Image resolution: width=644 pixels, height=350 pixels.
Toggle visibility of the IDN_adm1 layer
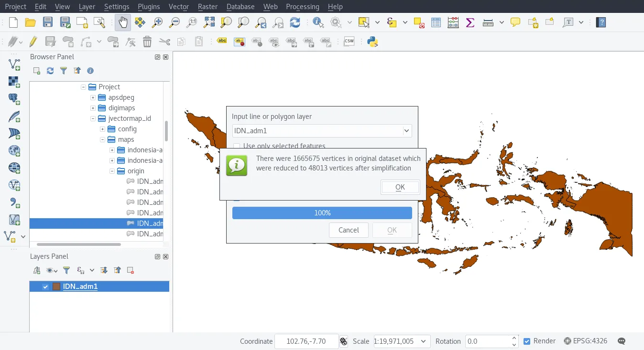tap(45, 286)
